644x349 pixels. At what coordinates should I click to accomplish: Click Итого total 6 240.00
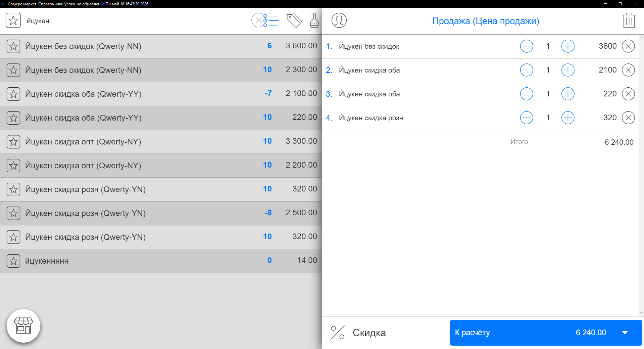click(619, 142)
